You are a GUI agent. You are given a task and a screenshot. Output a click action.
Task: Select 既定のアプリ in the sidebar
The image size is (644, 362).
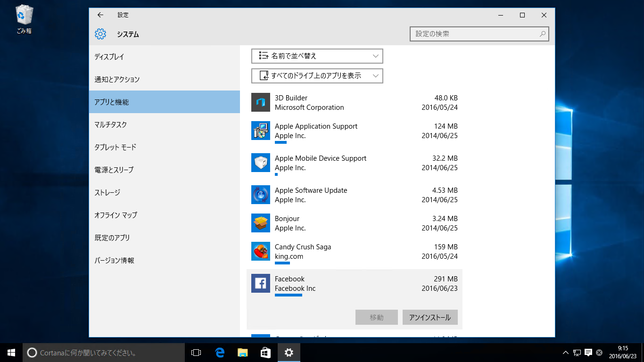[x=165, y=238]
